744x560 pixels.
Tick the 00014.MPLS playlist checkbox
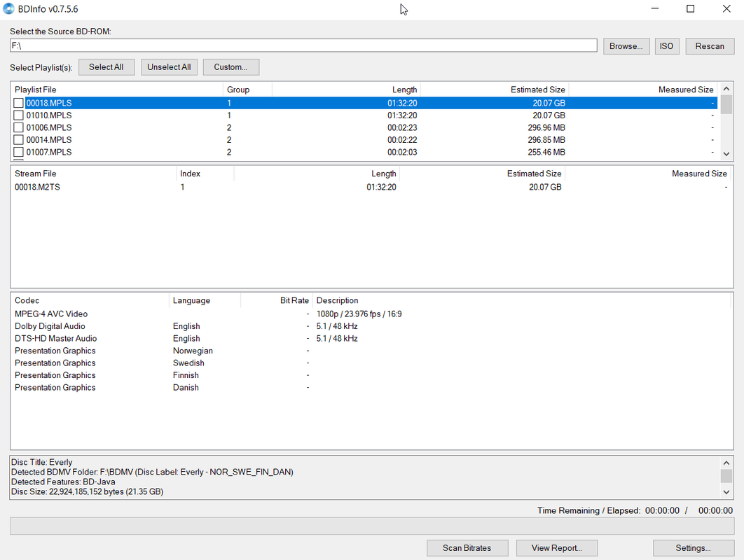18,140
